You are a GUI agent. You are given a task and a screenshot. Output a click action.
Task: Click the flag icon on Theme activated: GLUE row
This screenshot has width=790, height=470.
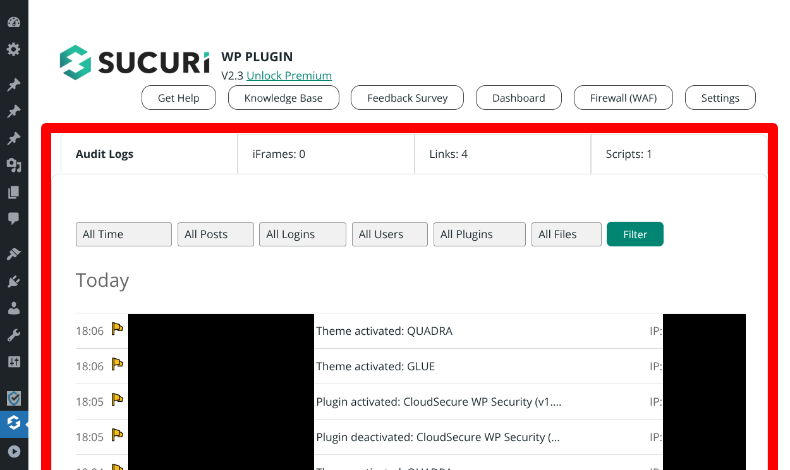click(x=117, y=364)
